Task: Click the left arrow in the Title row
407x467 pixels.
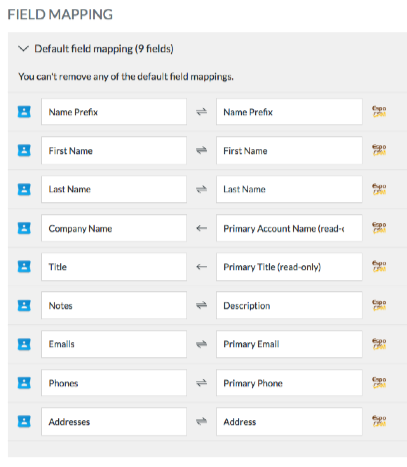Action: point(201,267)
